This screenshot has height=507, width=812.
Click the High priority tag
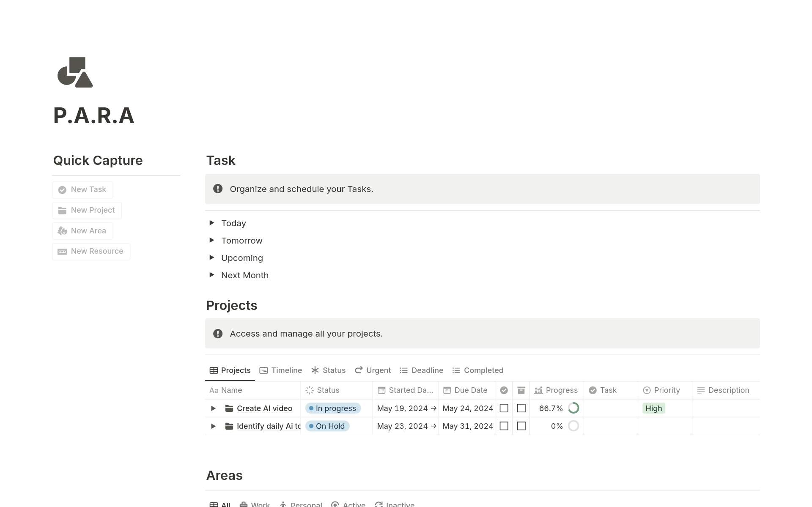tap(653, 408)
